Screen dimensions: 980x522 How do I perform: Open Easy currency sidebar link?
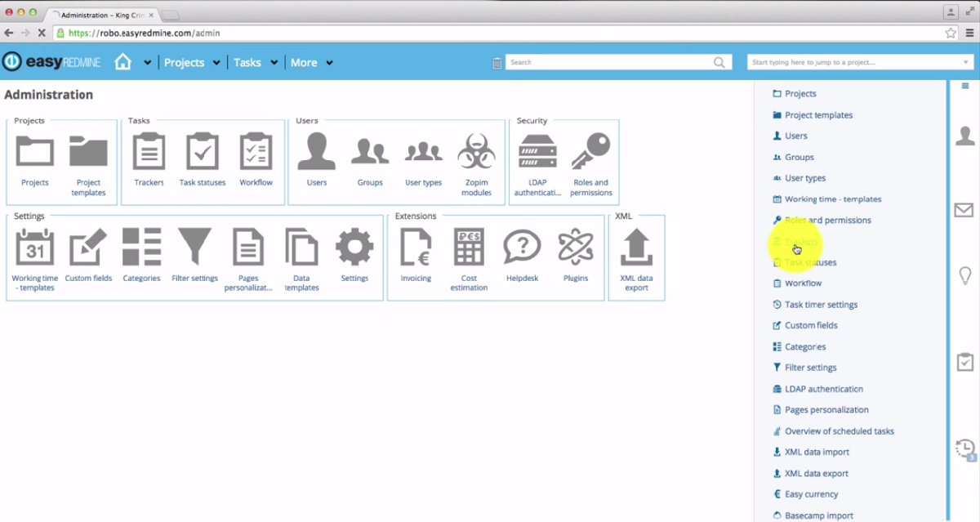tap(811, 494)
